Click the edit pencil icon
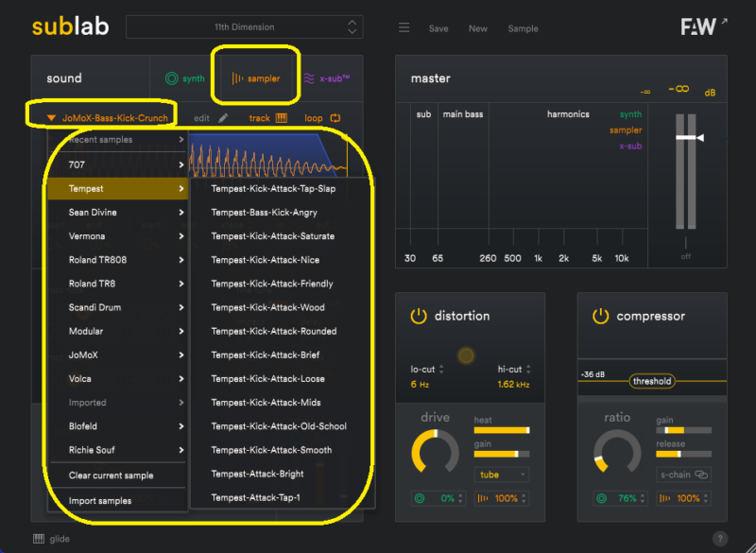Image resolution: width=756 pixels, height=553 pixels. click(223, 118)
